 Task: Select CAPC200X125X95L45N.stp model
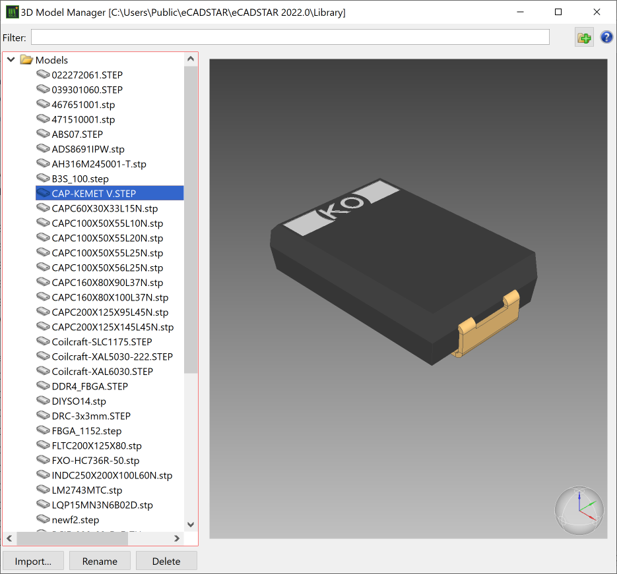tap(110, 312)
